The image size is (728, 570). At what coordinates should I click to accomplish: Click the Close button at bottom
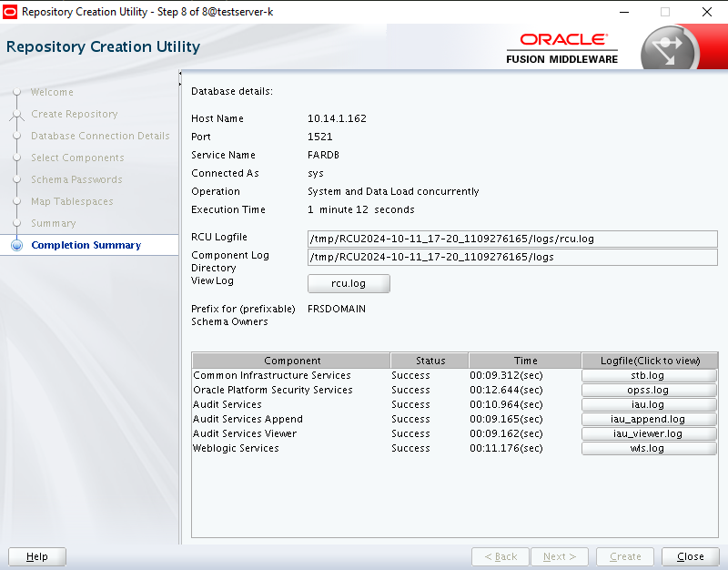(x=690, y=556)
